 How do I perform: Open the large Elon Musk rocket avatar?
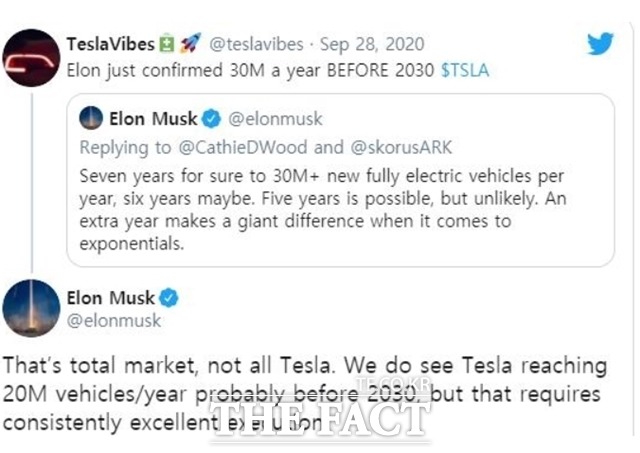click(x=29, y=308)
